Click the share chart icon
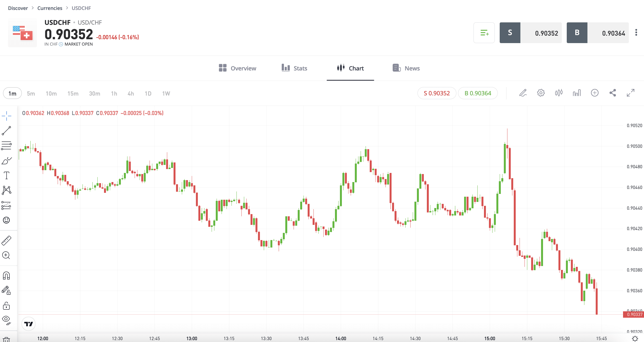Viewport: 644px width, 342px height. tap(613, 93)
